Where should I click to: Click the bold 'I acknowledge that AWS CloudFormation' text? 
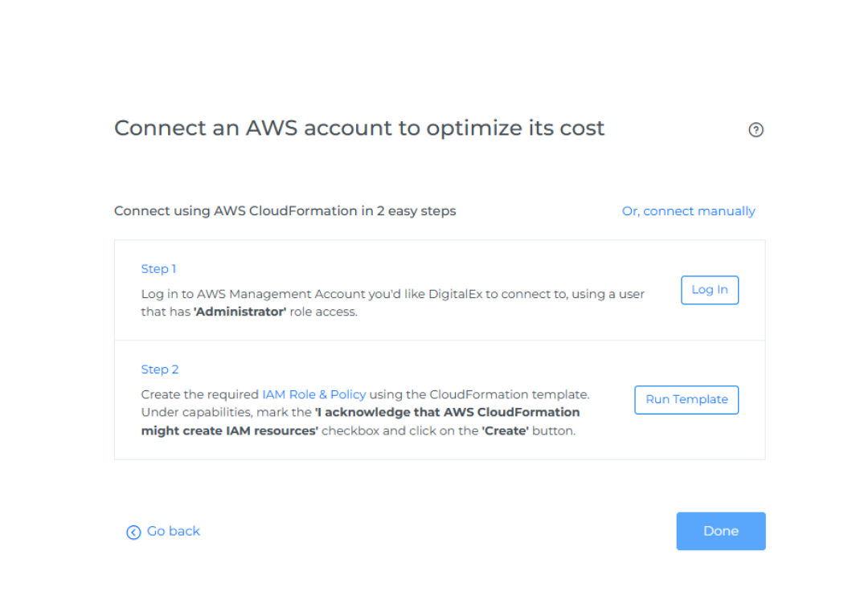click(447, 412)
